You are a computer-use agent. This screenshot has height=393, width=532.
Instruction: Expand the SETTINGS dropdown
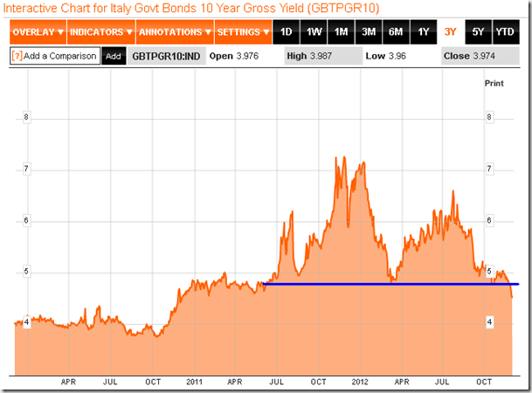click(242, 32)
